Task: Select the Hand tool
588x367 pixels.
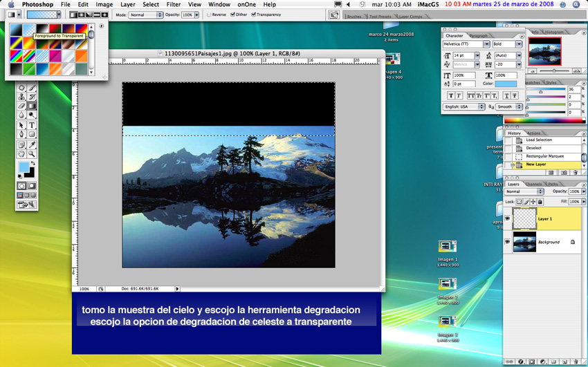Action: click(x=22, y=154)
